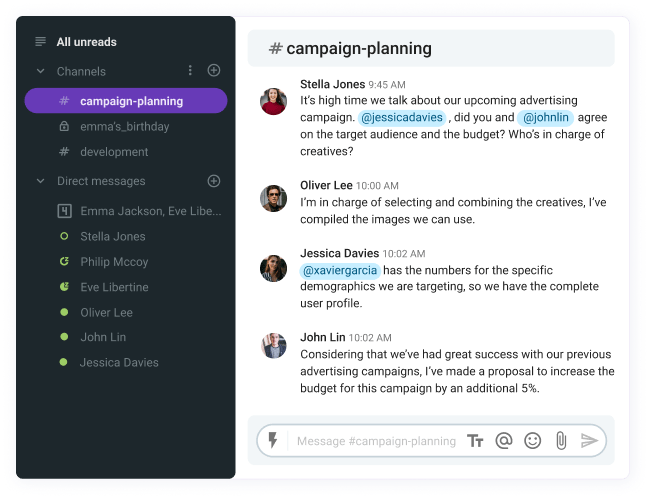
Task: Collapse the Channels section chevron
Action: pos(40,71)
